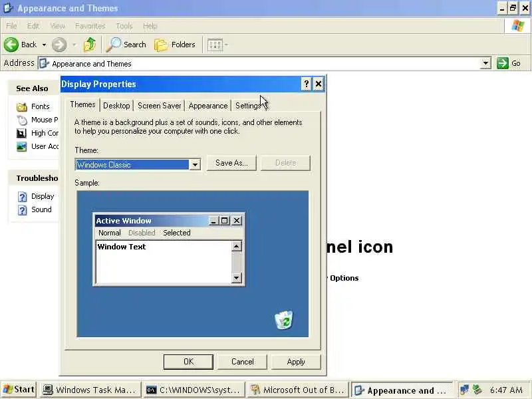Open the Display troubleshooter link
This screenshot has height=399, width=532.
[43, 196]
